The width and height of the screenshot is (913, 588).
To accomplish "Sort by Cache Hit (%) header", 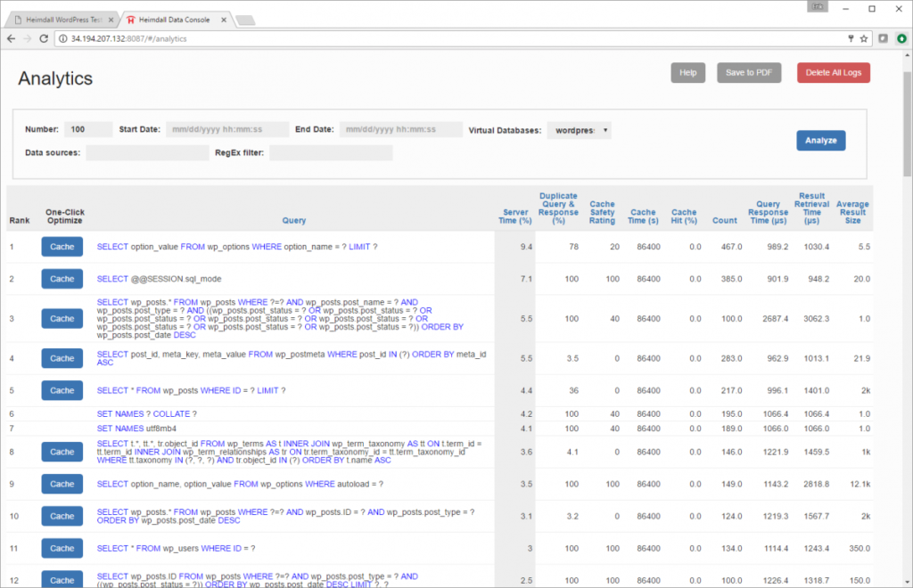I will point(684,216).
